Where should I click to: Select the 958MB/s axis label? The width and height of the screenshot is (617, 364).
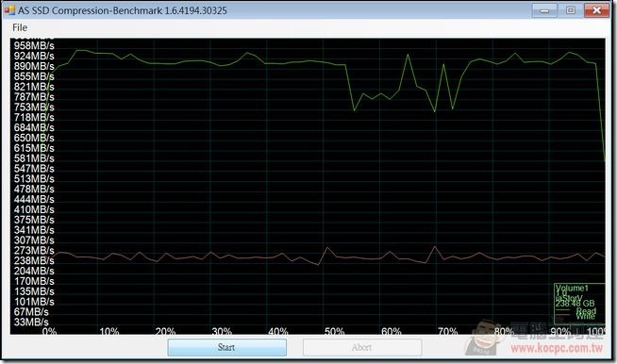pos(34,45)
